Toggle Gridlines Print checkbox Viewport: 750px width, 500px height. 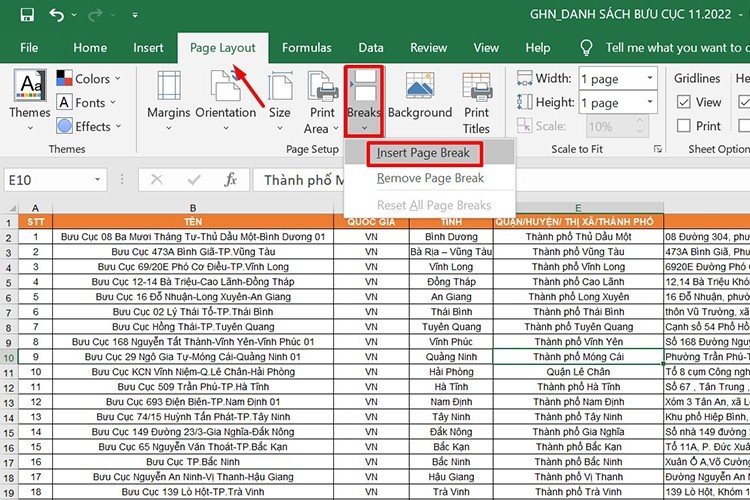684,126
